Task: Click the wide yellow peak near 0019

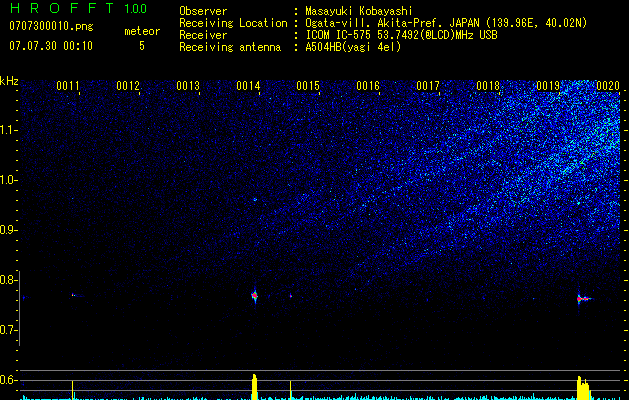Action: [x=584, y=388]
